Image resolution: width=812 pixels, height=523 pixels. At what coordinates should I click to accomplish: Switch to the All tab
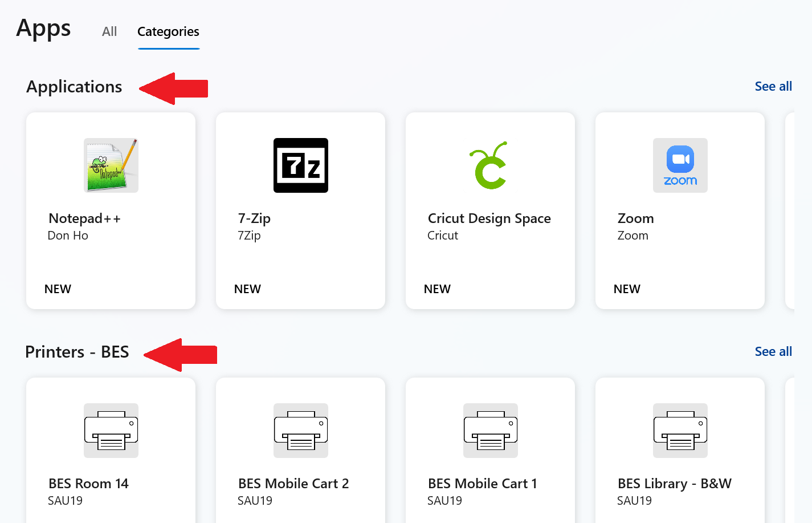(x=109, y=31)
